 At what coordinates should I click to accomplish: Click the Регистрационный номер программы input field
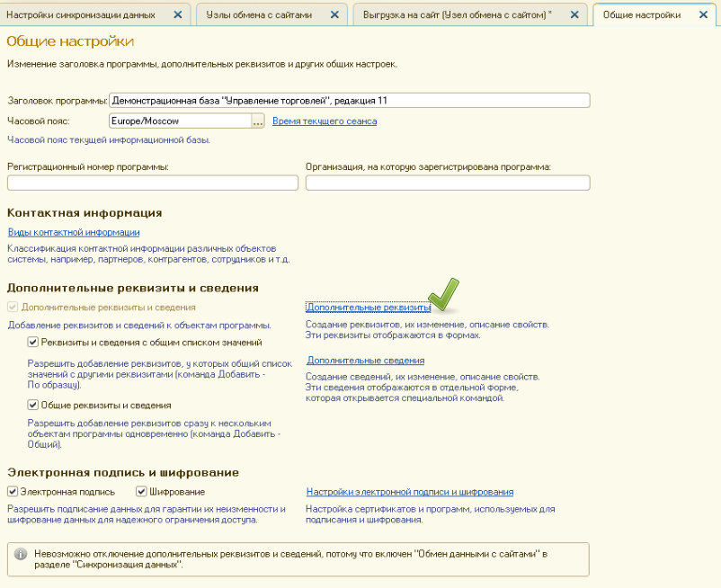(x=153, y=183)
